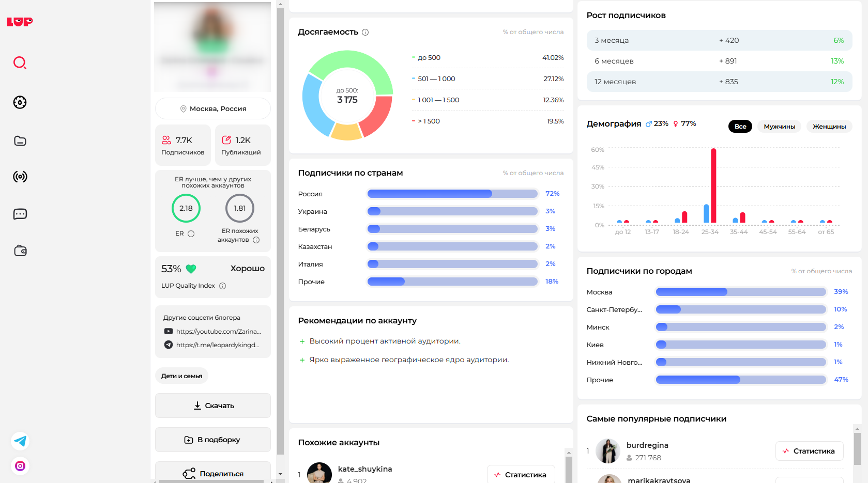Switch demographics to Женщины
This screenshot has width=868, height=483.
[x=829, y=127]
